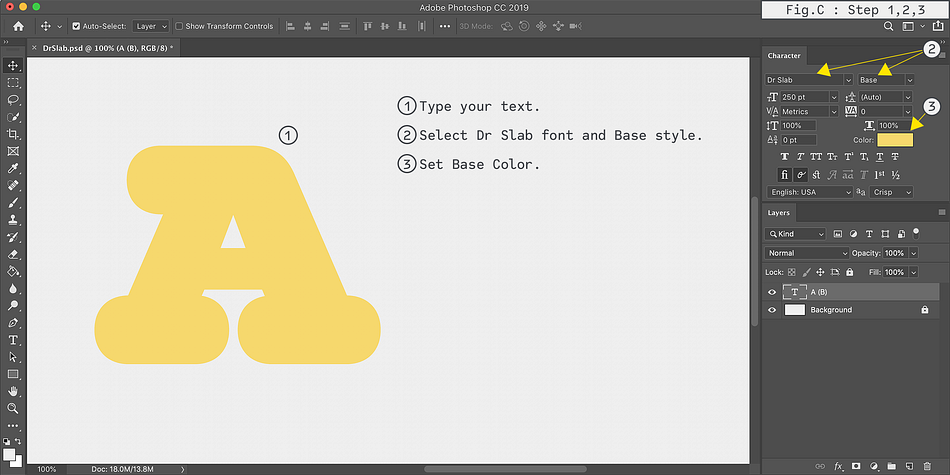
Task: Select the Zoom tool
Action: 13,408
